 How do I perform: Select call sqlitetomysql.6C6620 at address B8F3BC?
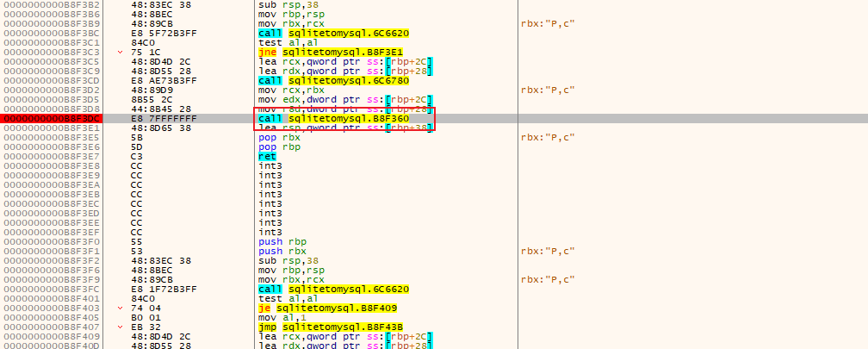(334, 34)
